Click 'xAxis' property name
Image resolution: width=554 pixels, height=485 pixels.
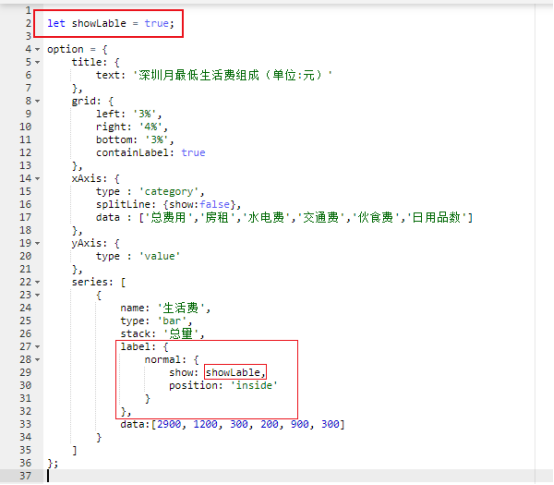pos(87,178)
